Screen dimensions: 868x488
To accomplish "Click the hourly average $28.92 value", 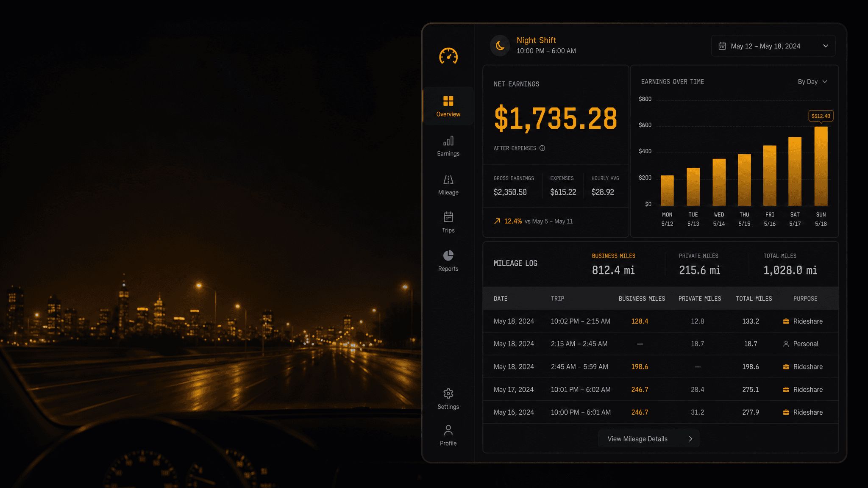I will (x=603, y=192).
